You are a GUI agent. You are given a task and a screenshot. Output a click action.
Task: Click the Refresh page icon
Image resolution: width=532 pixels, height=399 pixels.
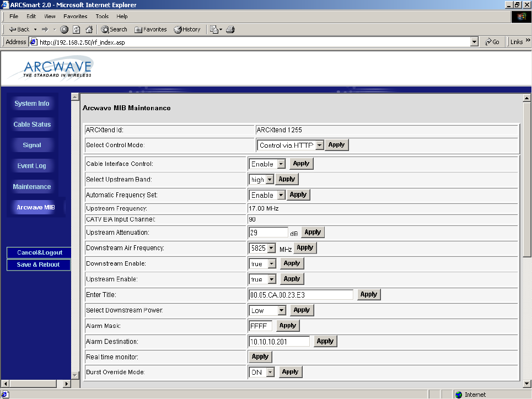tap(77, 30)
